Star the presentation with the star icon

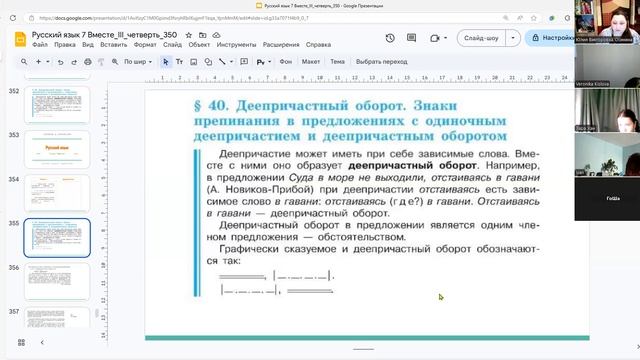[x=189, y=35]
